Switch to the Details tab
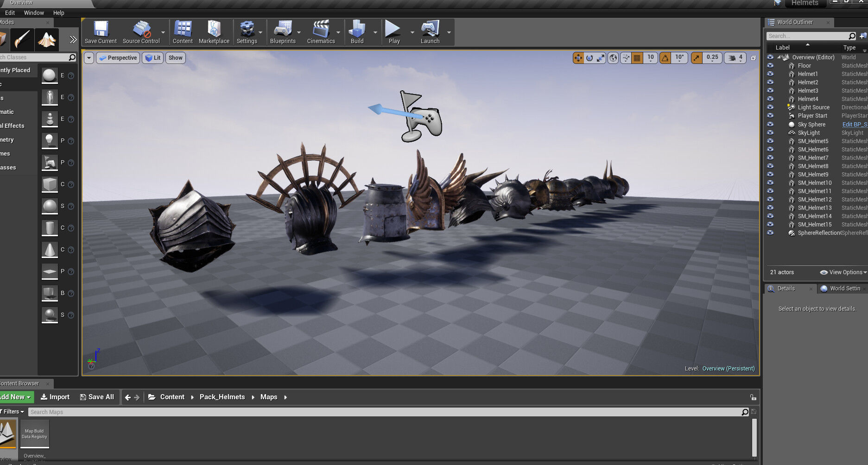Screen dimensions: 868x465 [786, 289]
